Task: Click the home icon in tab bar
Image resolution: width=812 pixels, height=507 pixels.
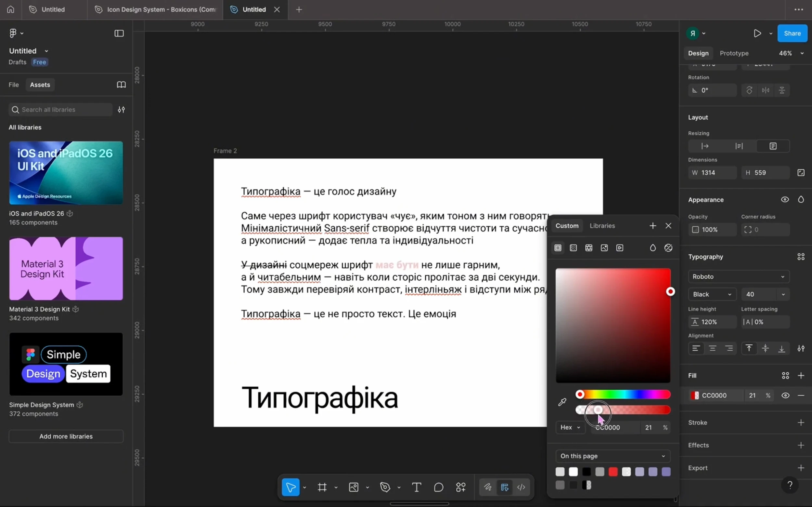Action: 11,9
